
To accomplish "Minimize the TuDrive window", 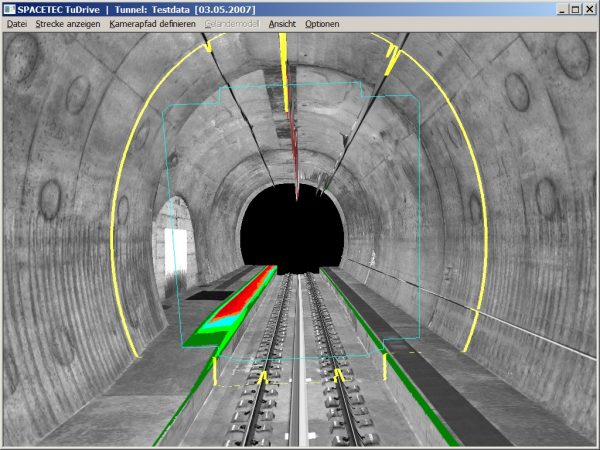I will (559, 8).
